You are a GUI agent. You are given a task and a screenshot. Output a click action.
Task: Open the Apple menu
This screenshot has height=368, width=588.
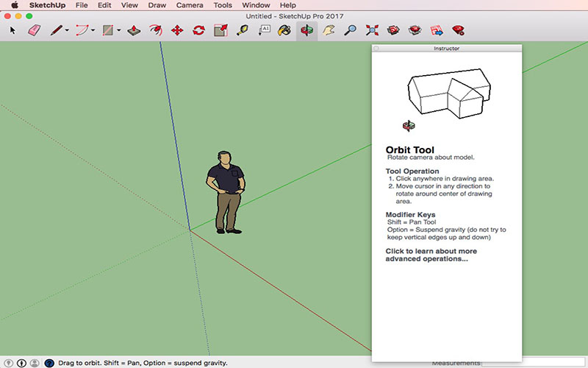point(15,5)
